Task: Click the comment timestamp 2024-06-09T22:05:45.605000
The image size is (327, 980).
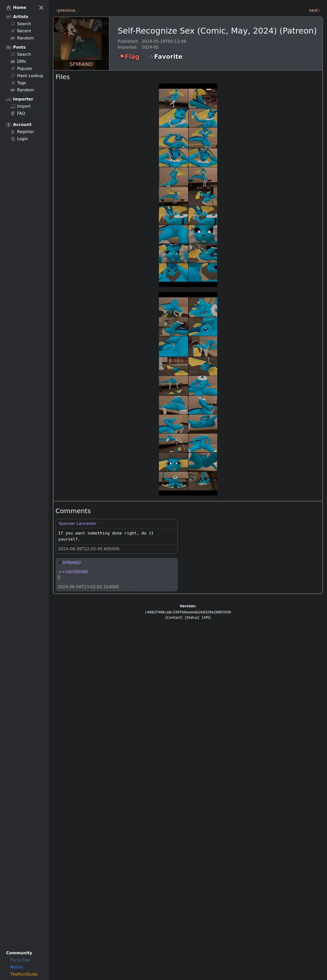Action: [x=89, y=549]
